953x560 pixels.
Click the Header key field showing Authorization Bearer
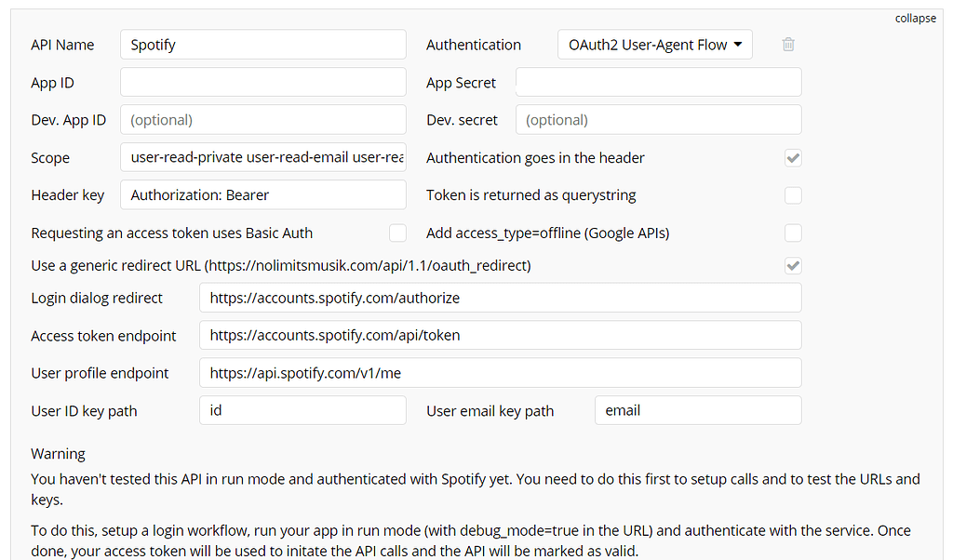pyautogui.click(x=262, y=194)
